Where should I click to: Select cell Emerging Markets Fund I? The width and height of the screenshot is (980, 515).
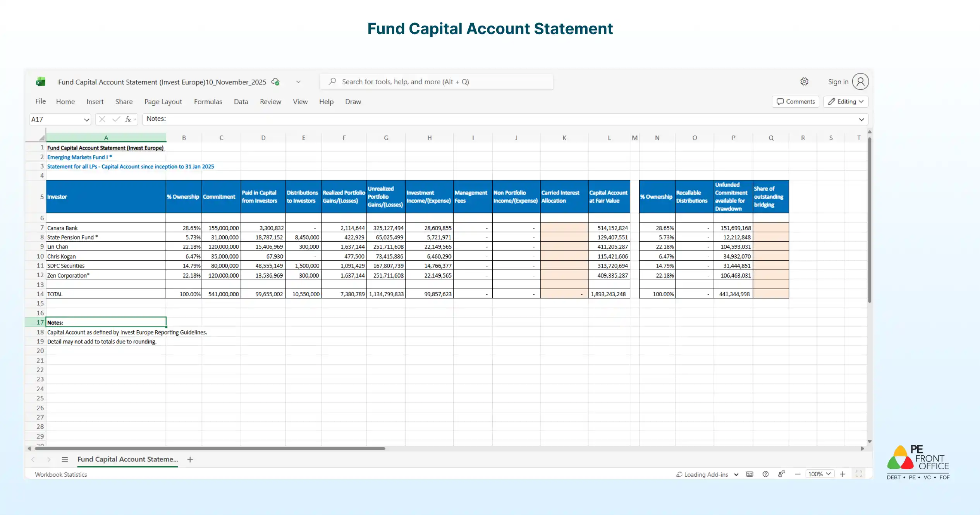tap(106, 157)
